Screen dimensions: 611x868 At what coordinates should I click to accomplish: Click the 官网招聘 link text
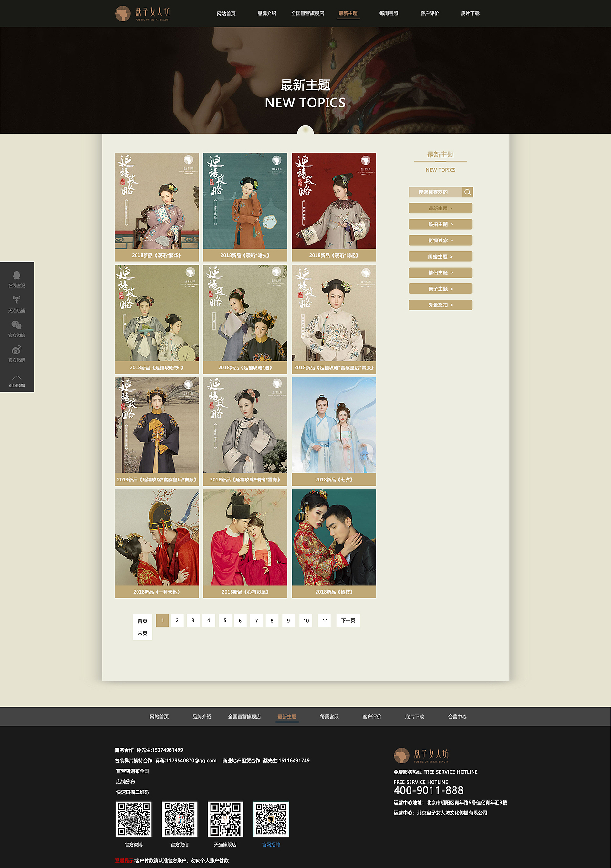271,845
